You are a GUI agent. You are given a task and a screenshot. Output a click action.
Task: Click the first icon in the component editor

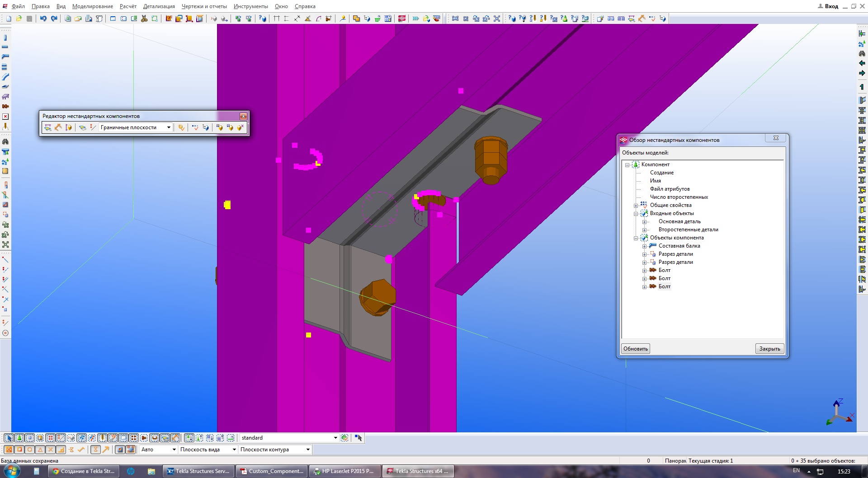(47, 127)
